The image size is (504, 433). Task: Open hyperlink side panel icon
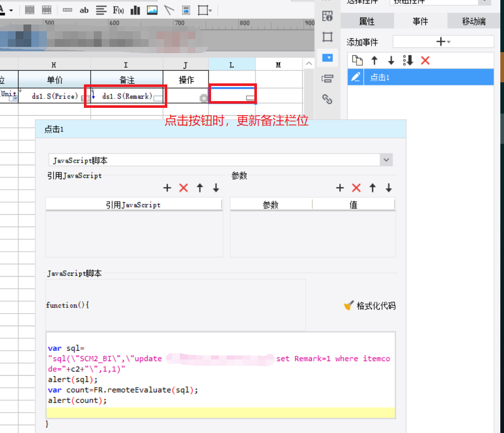(x=327, y=99)
